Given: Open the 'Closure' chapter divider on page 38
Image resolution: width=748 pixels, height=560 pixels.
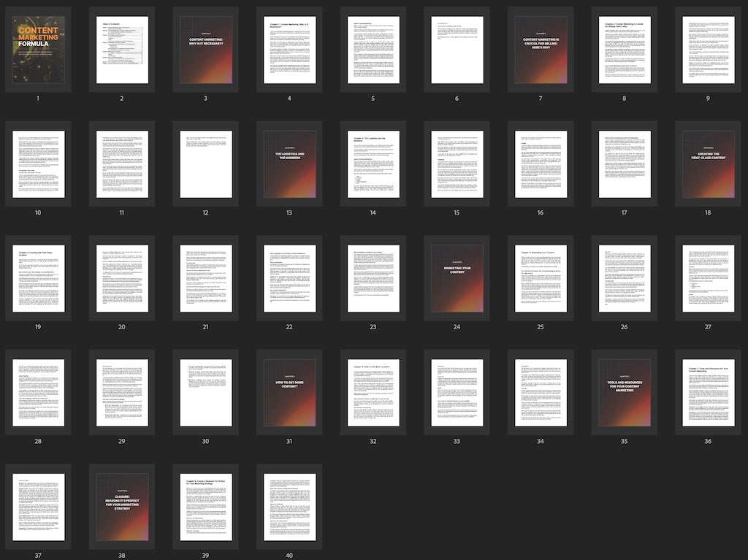Looking at the screenshot, I should [x=122, y=507].
